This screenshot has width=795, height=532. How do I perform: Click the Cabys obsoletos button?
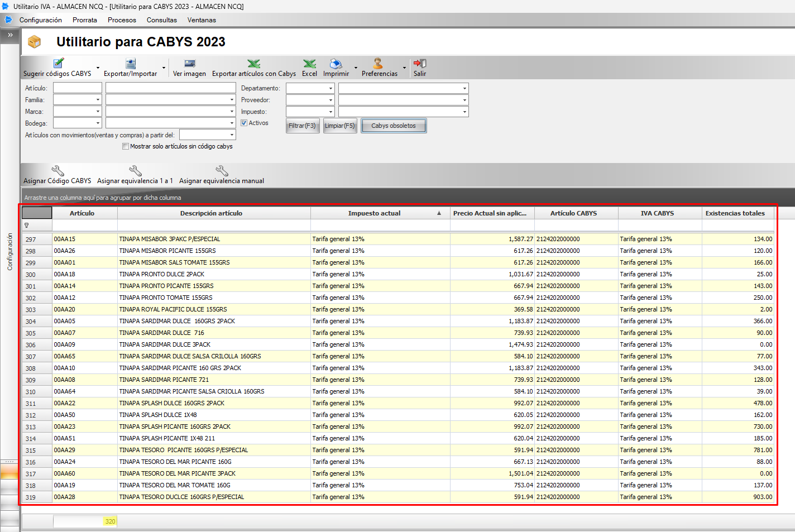point(394,126)
